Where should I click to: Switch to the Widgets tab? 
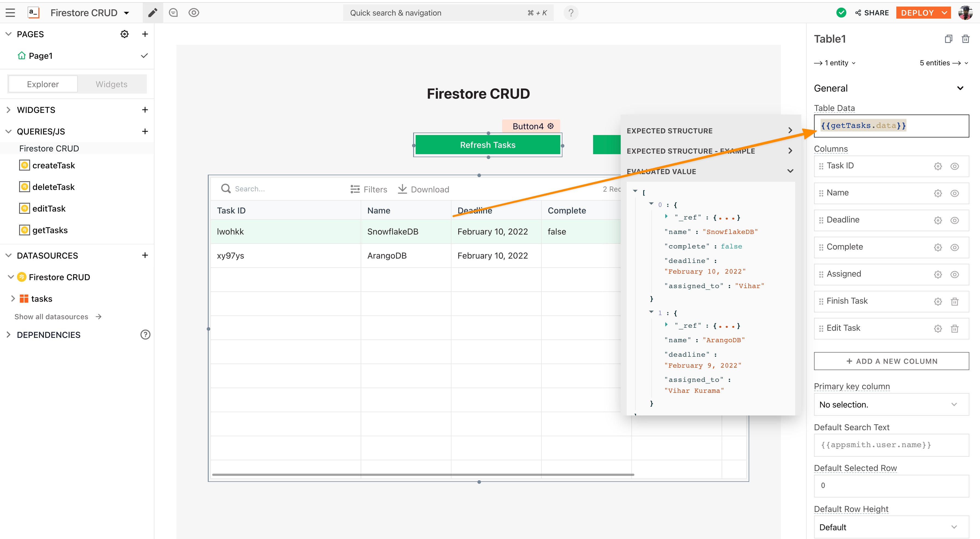tap(112, 84)
